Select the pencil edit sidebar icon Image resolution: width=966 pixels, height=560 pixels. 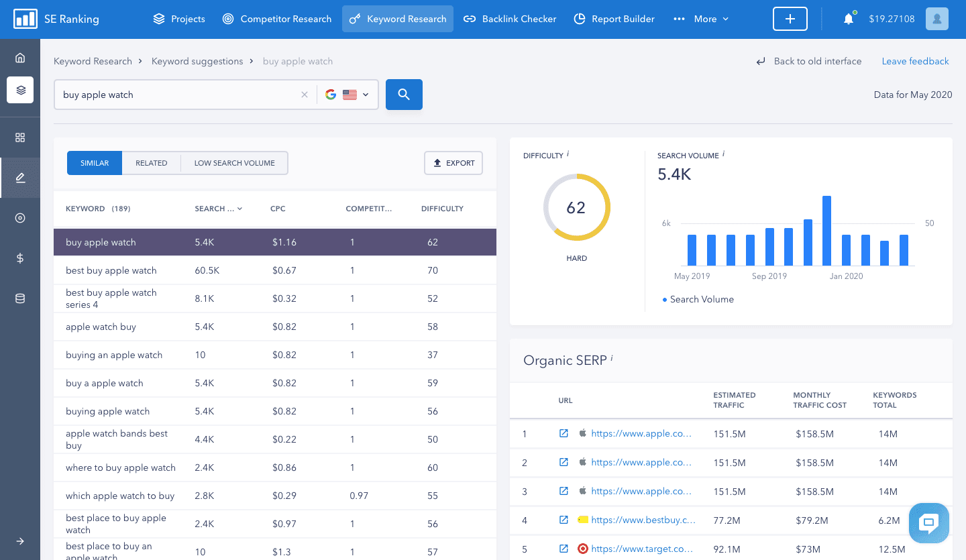tap(20, 178)
